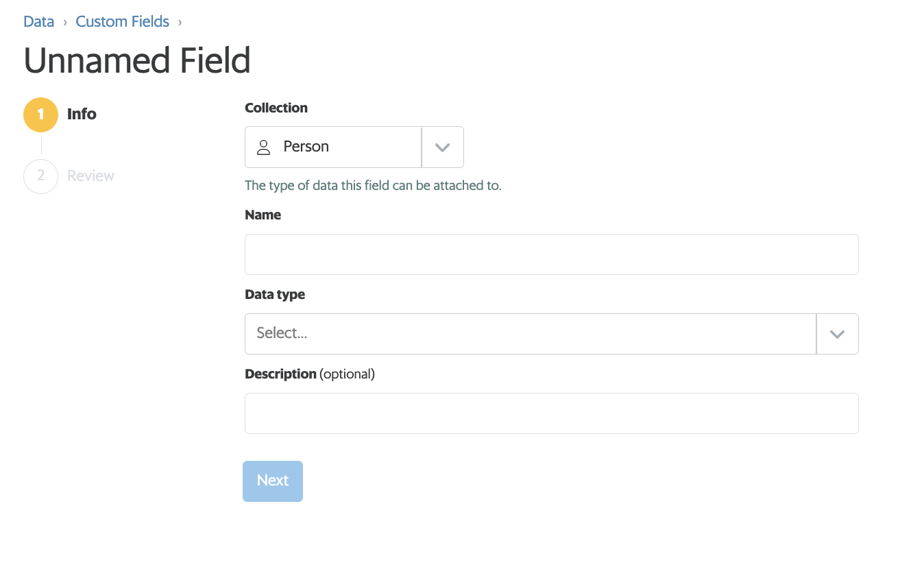Click the Name field label

click(263, 215)
